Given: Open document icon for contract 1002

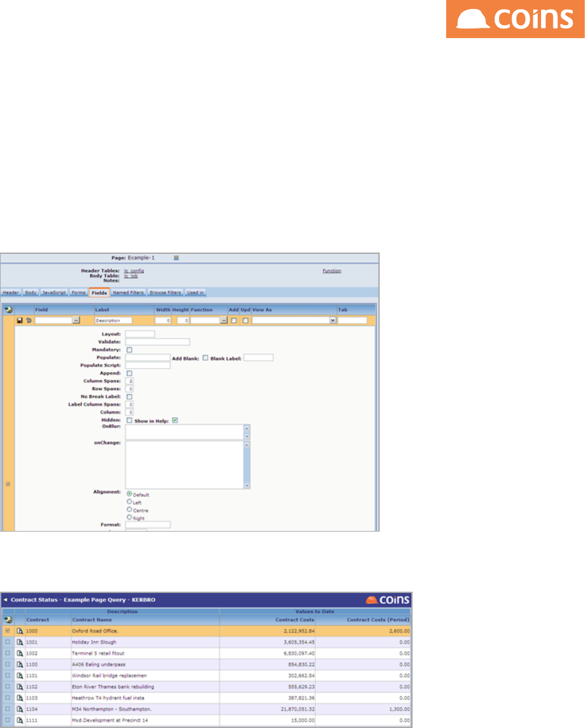Looking at the screenshot, I should [x=20, y=653].
